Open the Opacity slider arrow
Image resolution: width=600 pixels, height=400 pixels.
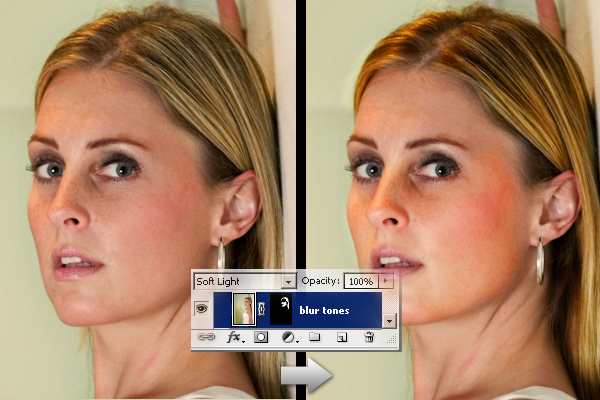(385, 281)
